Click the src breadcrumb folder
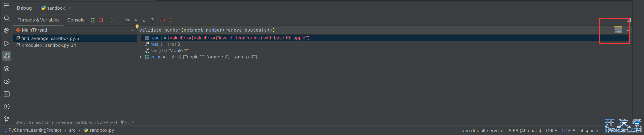Screen dimensions: 644x135 coord(72,130)
